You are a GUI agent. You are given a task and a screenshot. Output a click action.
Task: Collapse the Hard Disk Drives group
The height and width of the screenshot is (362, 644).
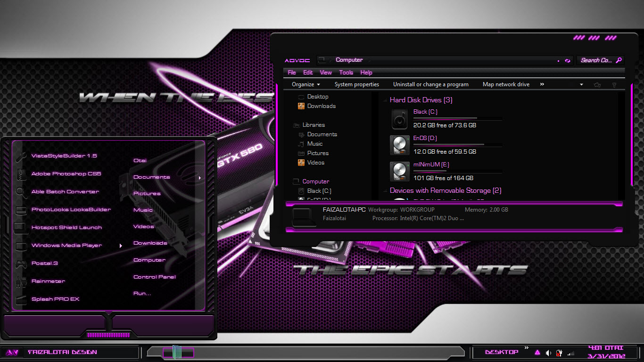pos(385,100)
